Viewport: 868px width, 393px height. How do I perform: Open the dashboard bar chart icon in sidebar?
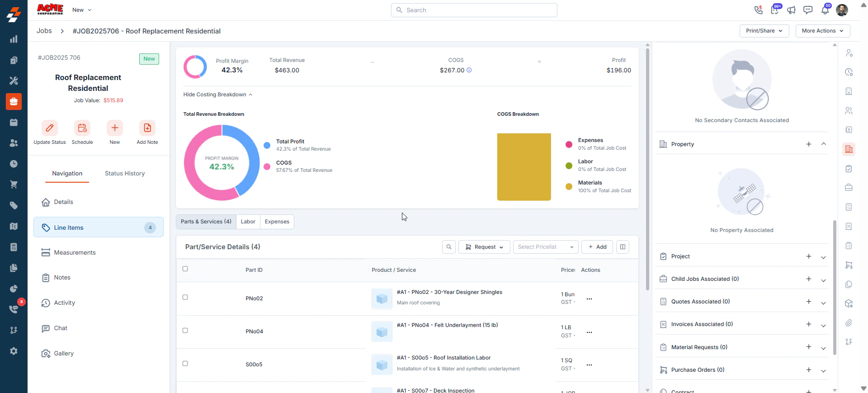[14, 39]
